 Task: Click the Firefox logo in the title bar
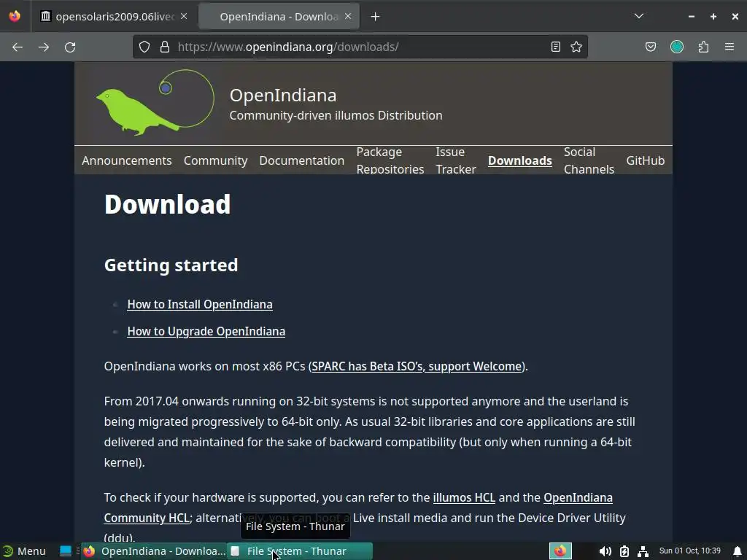[x=15, y=16]
